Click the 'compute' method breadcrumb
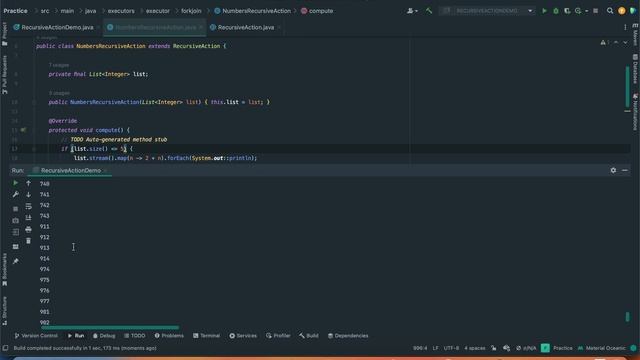The height and width of the screenshot is (360, 640). [x=317, y=11]
